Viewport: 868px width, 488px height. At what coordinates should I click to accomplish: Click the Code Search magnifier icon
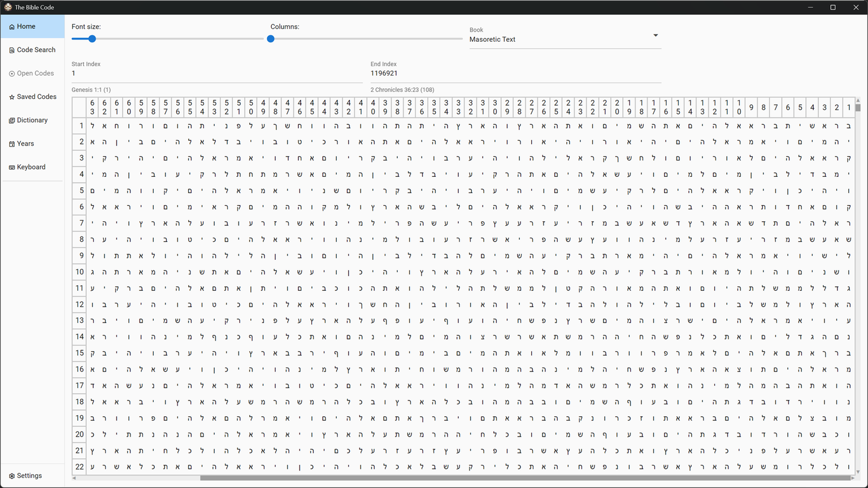(12, 50)
